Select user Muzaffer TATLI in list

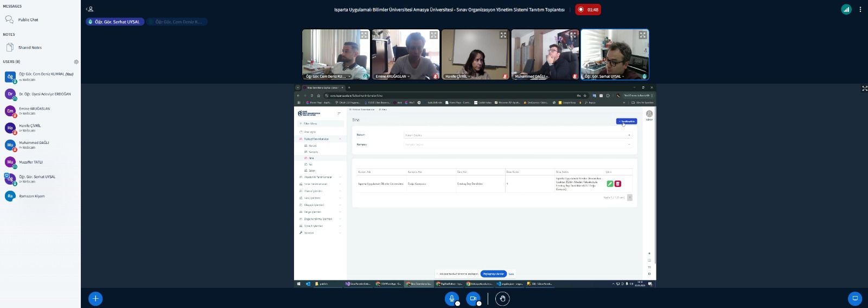coord(40,162)
